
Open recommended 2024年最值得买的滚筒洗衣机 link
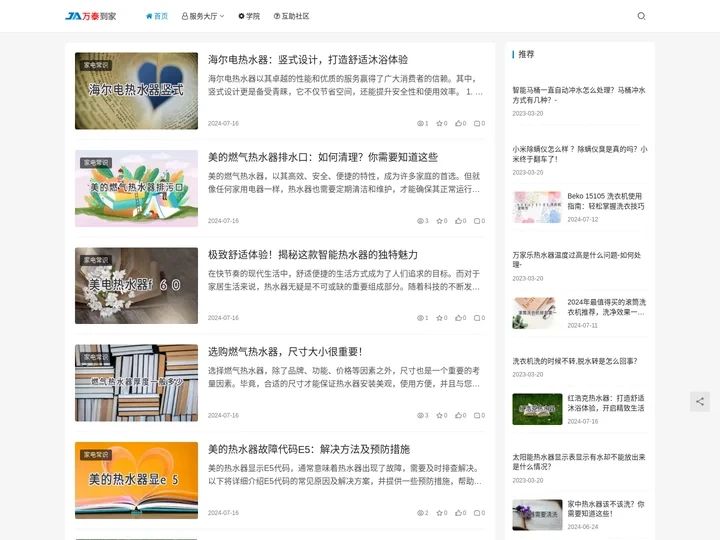pyautogui.click(x=606, y=307)
